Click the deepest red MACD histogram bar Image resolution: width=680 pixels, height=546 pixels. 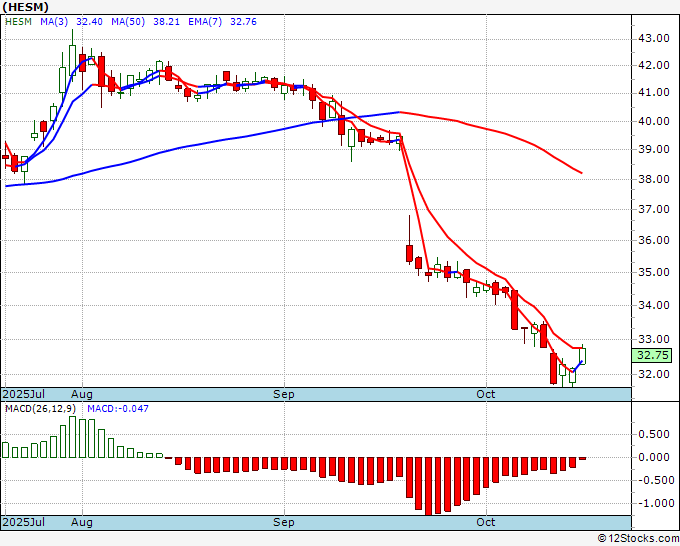tap(428, 486)
